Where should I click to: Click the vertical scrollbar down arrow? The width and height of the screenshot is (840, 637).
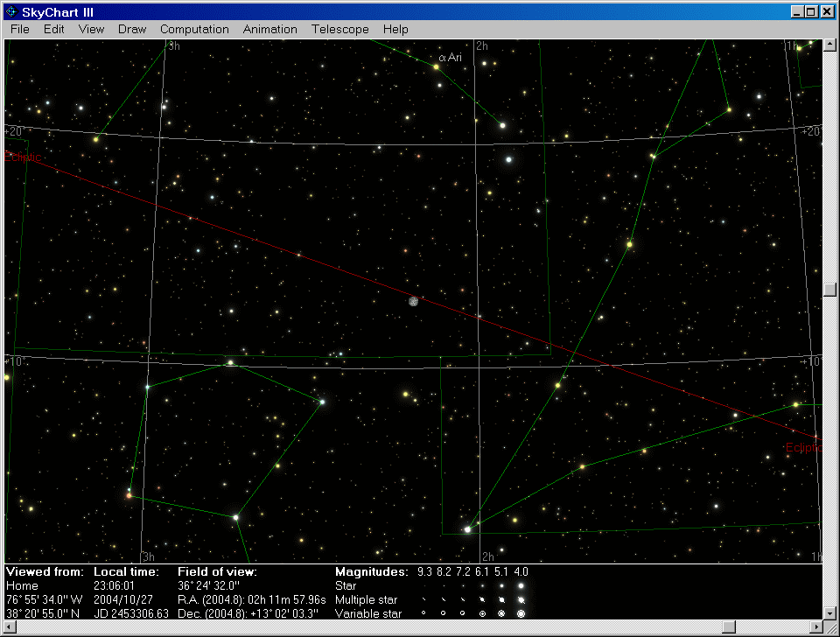click(830, 612)
